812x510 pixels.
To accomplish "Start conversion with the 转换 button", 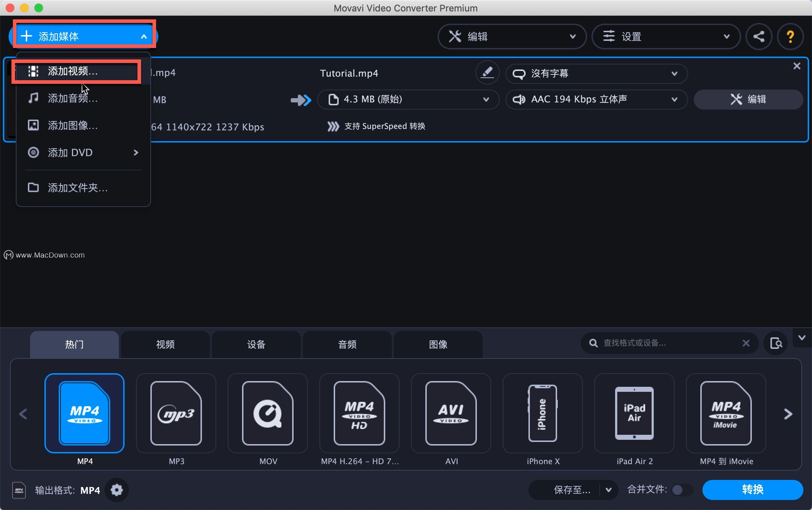I will tap(752, 490).
